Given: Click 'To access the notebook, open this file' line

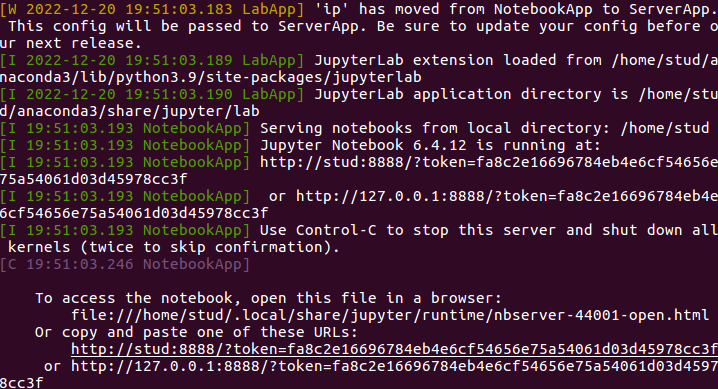Looking at the screenshot, I should (268, 298).
